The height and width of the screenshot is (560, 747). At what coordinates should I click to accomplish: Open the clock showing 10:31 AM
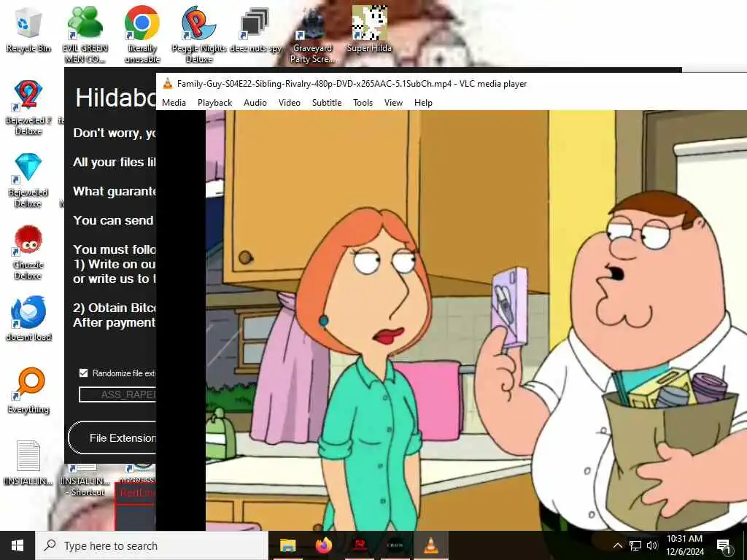tap(684, 545)
